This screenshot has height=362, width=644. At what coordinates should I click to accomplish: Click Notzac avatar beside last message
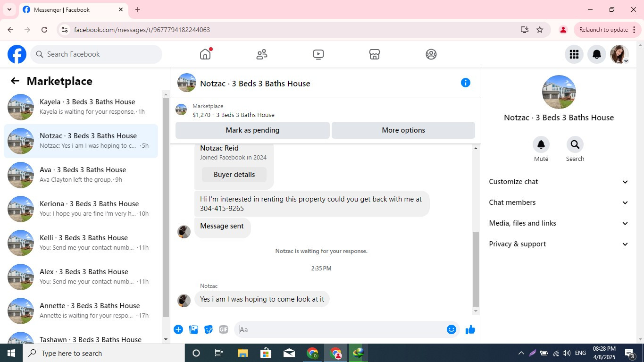pyautogui.click(x=184, y=300)
